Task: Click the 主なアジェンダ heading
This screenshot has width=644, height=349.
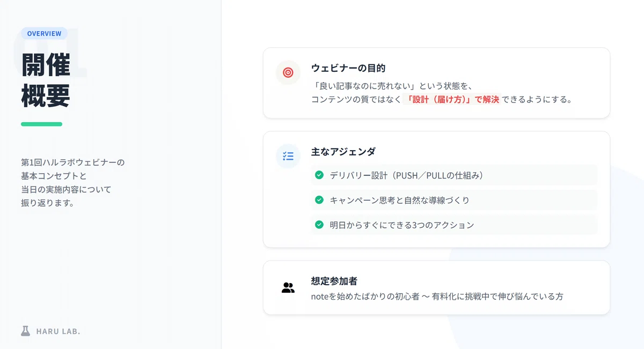Action: coord(343,152)
